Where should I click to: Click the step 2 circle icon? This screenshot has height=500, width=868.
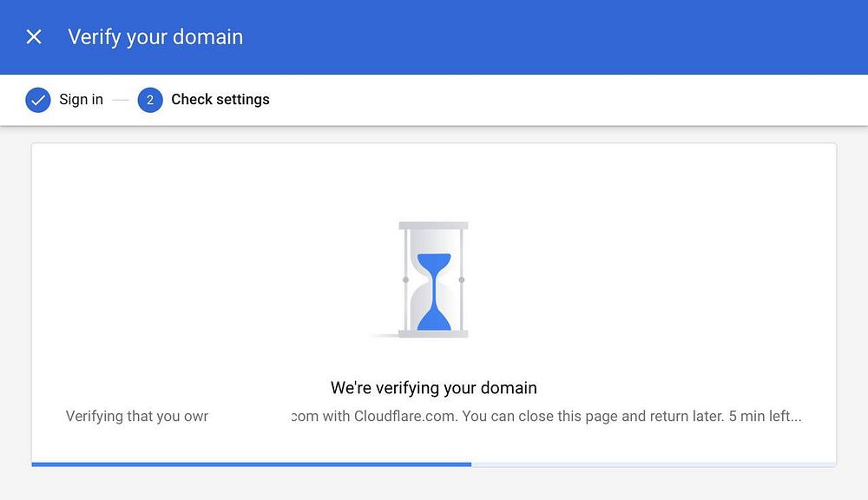[150, 100]
